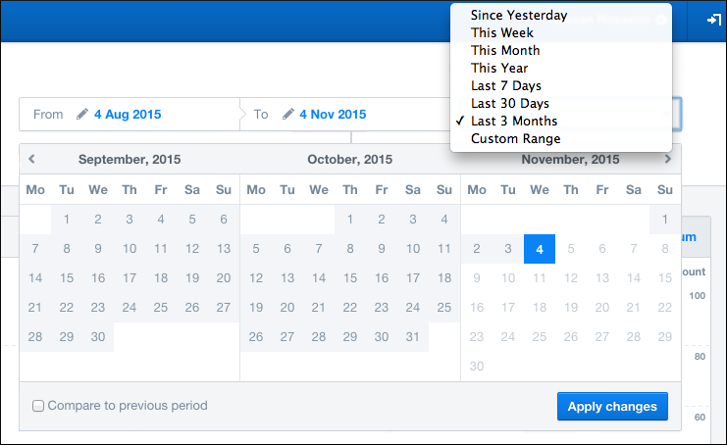Viewport: 727px width, 445px height.
Task: Click the sign-out icon in top bar
Action: coord(711,20)
